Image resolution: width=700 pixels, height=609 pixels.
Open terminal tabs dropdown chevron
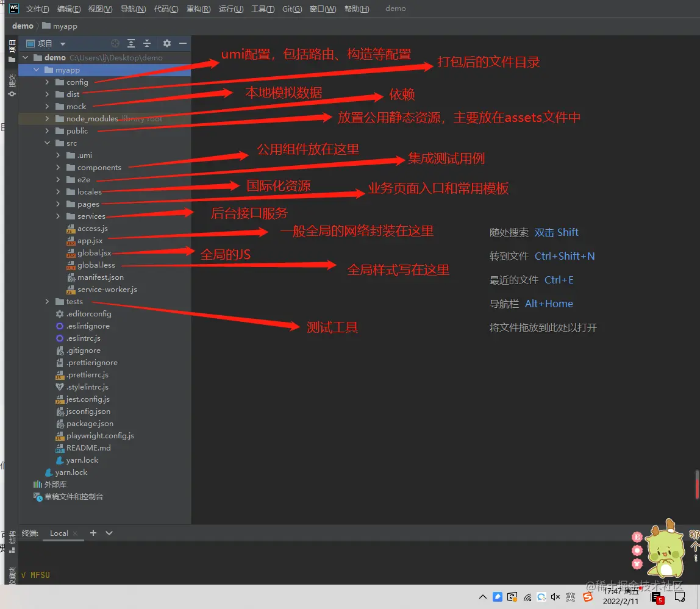point(109,533)
